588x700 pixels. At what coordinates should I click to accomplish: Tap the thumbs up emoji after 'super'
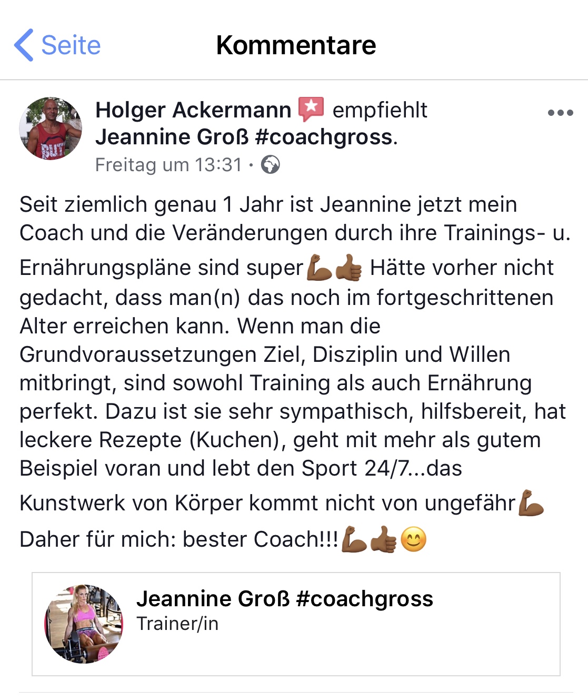[x=348, y=268]
